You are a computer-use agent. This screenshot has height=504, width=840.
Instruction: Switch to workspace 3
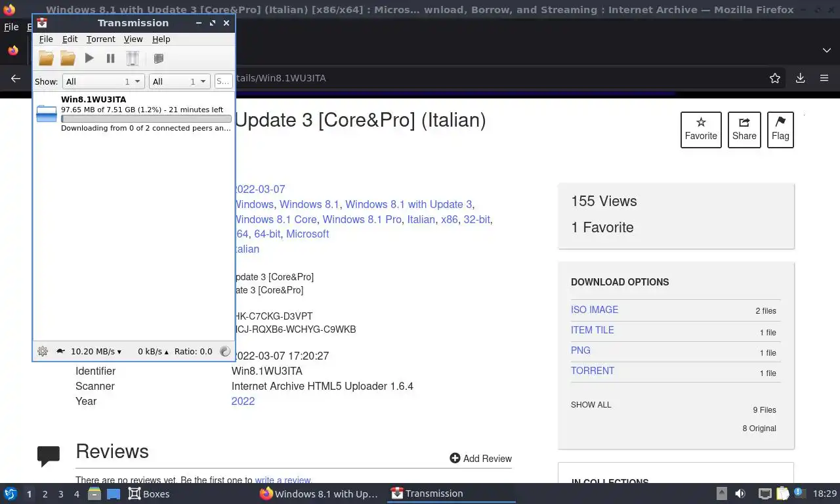[x=60, y=494]
